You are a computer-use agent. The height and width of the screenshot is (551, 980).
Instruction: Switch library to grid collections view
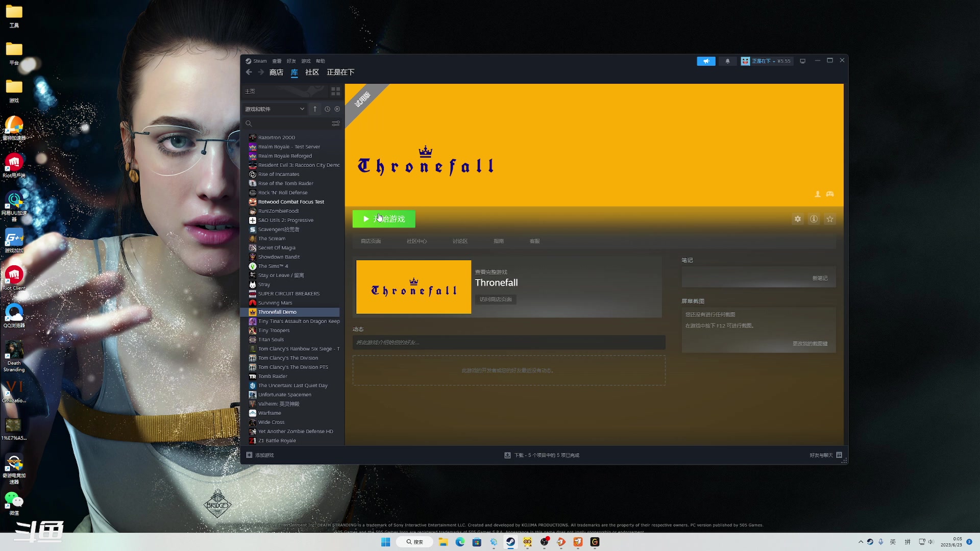pos(335,91)
